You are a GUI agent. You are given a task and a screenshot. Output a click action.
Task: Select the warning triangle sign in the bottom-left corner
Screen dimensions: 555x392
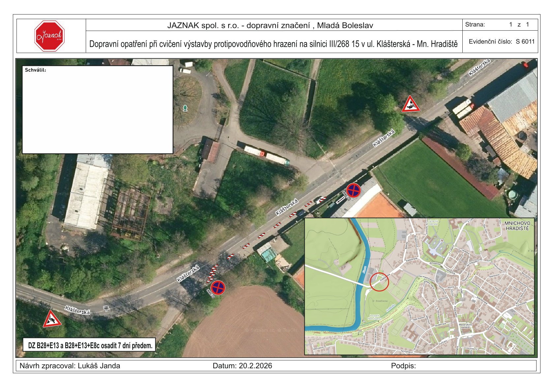[51, 320]
